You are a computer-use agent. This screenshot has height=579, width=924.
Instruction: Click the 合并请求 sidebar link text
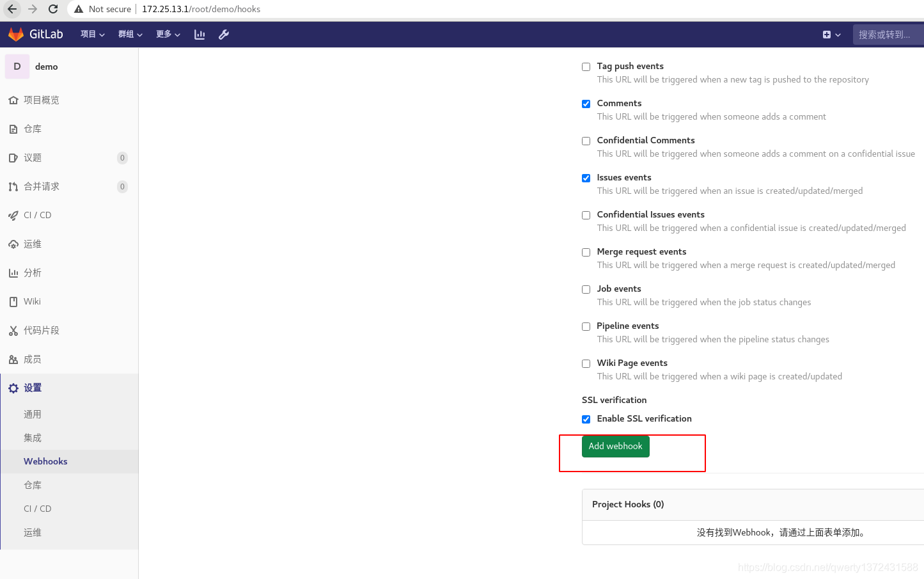pyautogui.click(x=42, y=187)
